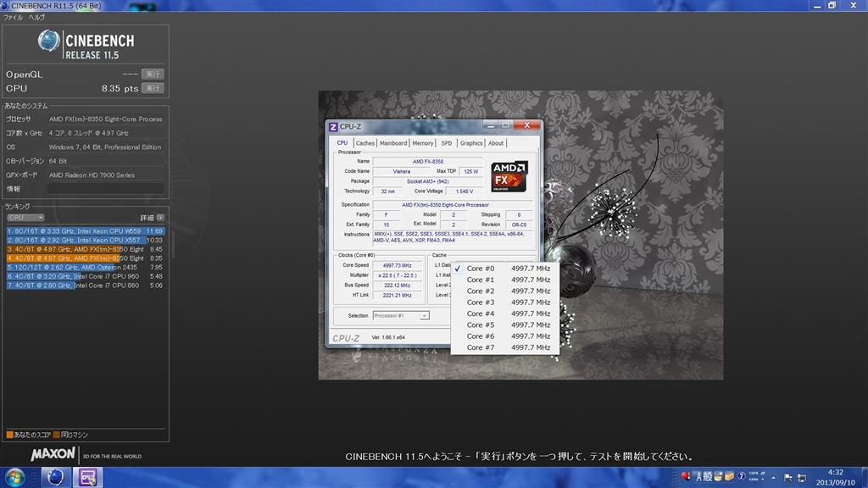Click the IME help question mark icon
This screenshot has width=868, height=488.
point(741,476)
